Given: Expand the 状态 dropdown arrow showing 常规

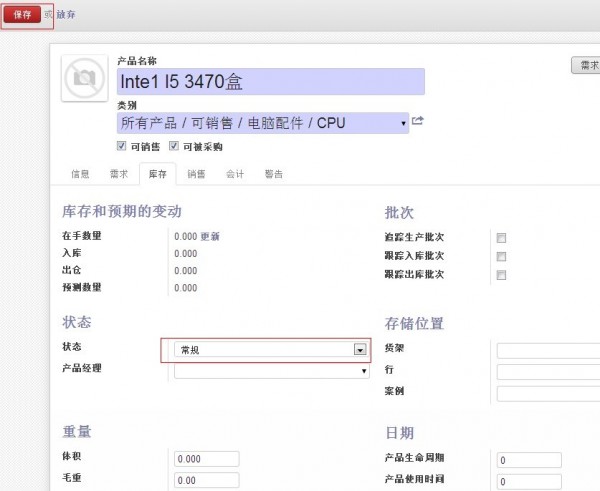Looking at the screenshot, I should coord(360,349).
